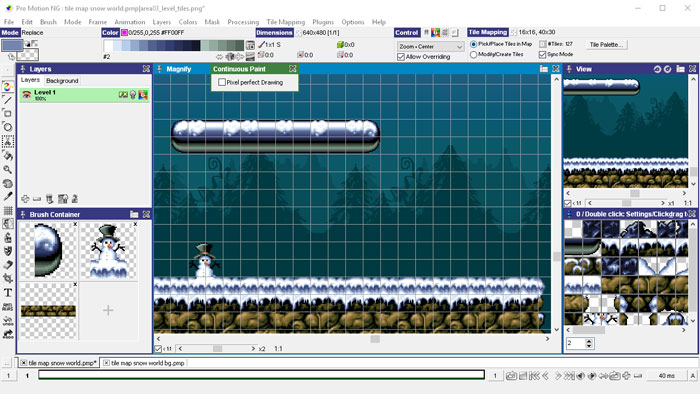This screenshot has width=700, height=394.
Task: Click the 1:1 zoom reset in Magnify
Action: click(278, 349)
